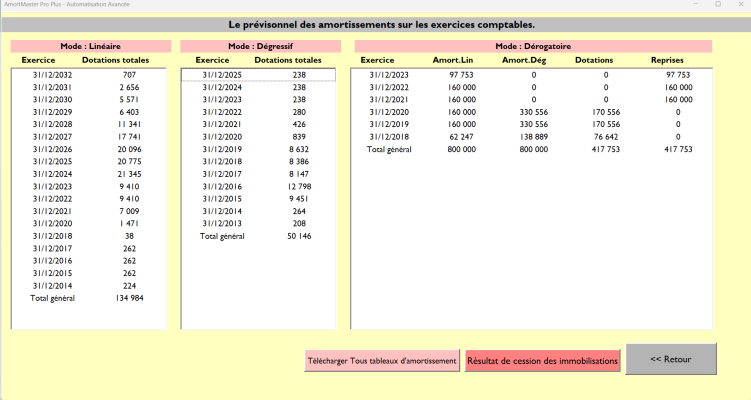This screenshot has height=400, width=751.
Task: Select Dégressif row 31/12/2024
Action: pyautogui.click(x=258, y=87)
